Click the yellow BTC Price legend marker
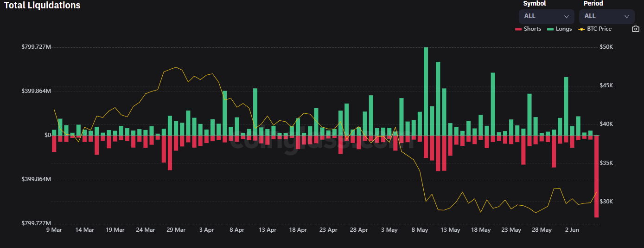The image size is (644, 248). [x=581, y=29]
